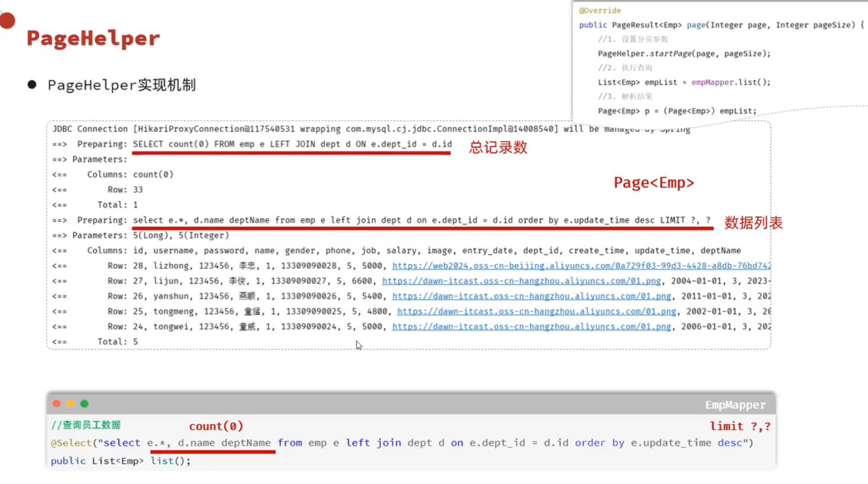868x484 pixels.
Task: Open the image link in tongwei's row
Action: click(x=531, y=327)
